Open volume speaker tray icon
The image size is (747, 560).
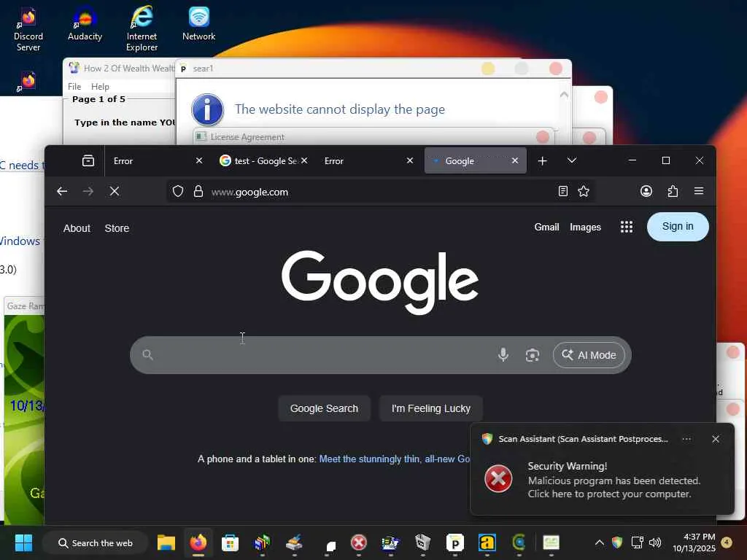(x=655, y=542)
